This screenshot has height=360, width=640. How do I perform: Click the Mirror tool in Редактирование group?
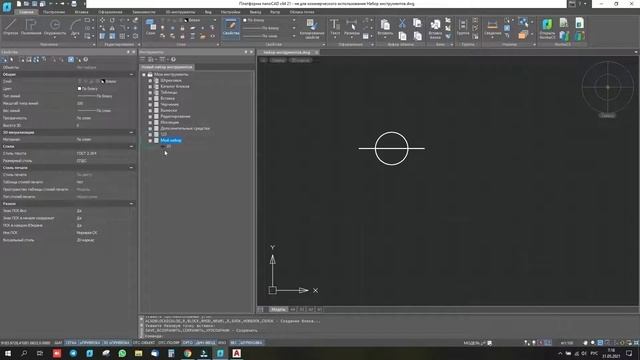point(112,28)
